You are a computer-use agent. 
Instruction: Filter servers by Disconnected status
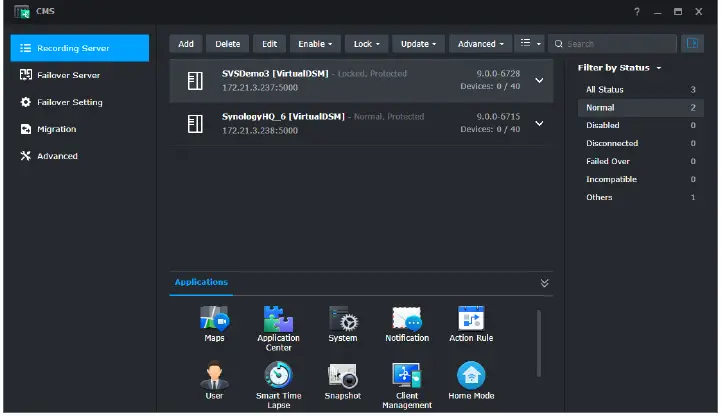pyautogui.click(x=640, y=143)
